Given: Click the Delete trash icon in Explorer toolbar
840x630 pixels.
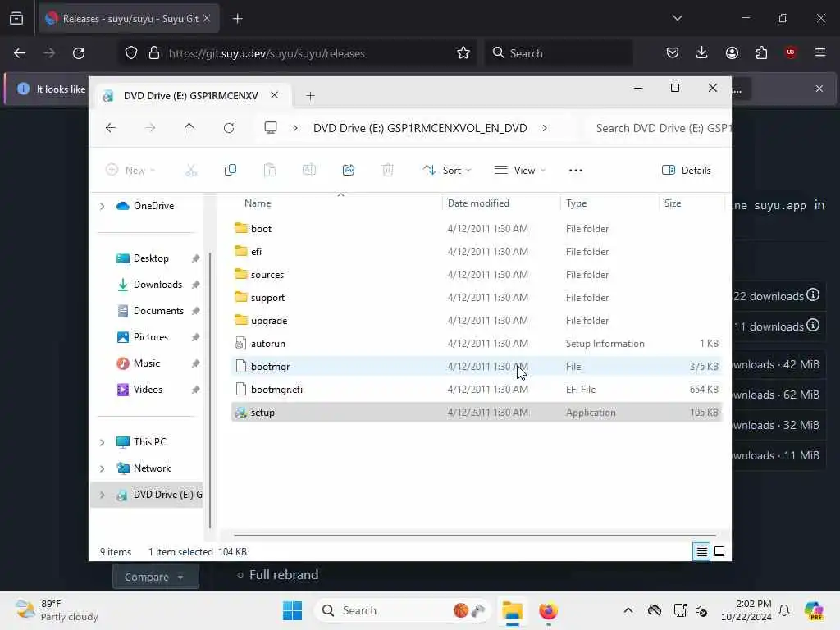Looking at the screenshot, I should (388, 171).
